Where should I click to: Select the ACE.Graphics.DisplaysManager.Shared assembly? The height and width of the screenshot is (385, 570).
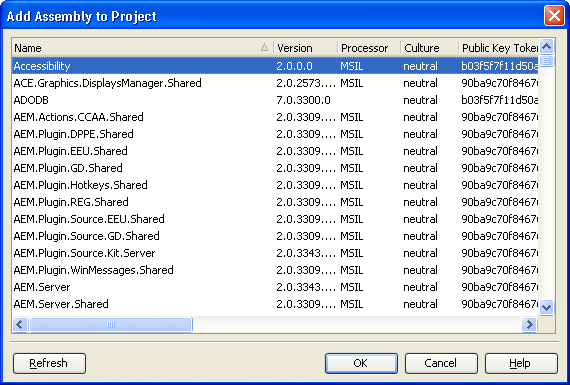(x=275, y=83)
